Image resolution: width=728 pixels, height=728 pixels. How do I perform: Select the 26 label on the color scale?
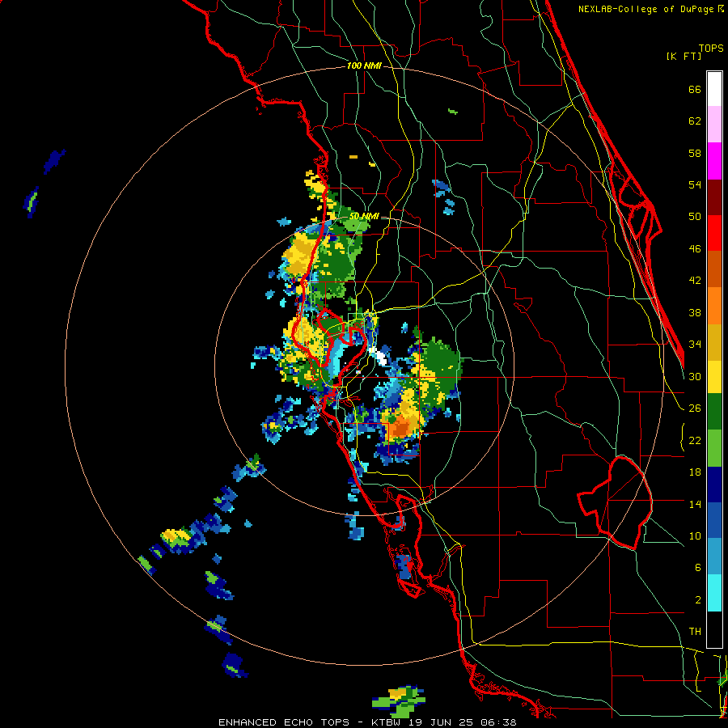(695, 408)
